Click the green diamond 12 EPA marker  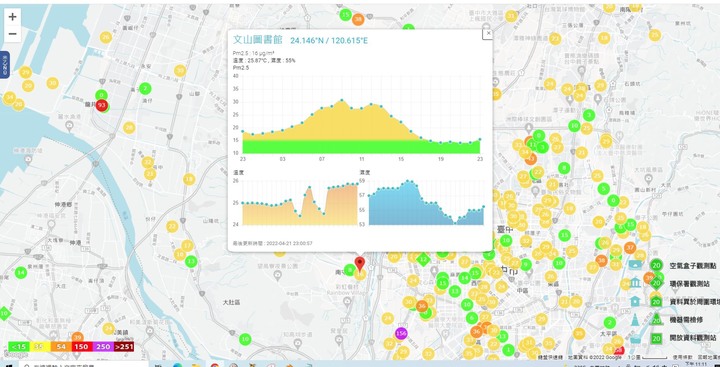[x=423, y=259]
